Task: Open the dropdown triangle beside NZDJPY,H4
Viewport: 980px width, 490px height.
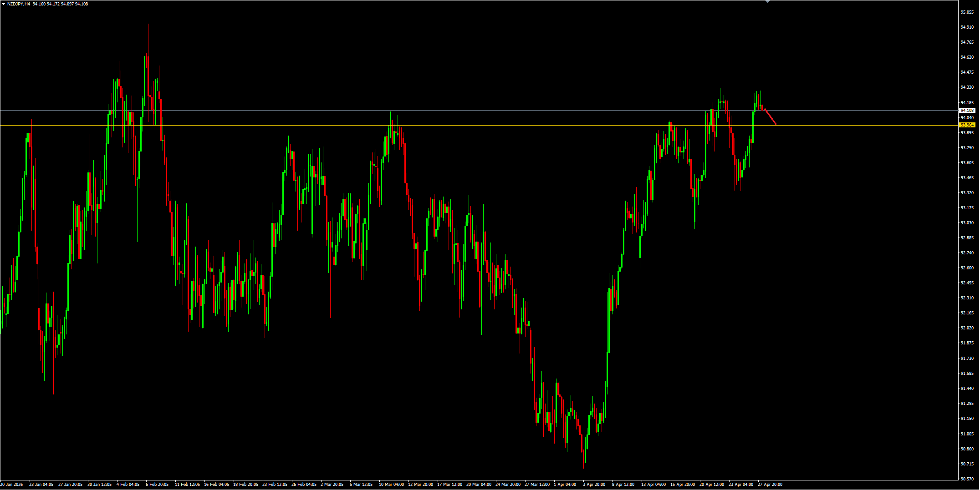Action: (x=3, y=4)
